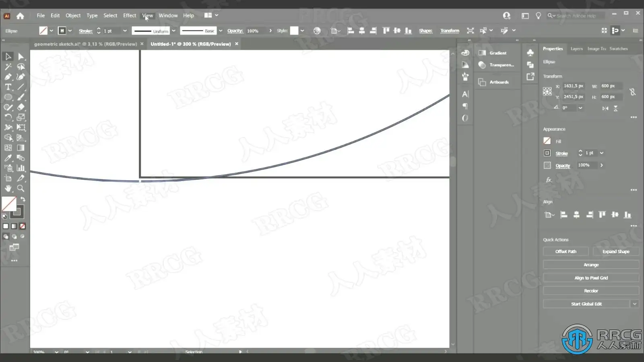Image resolution: width=644 pixels, height=362 pixels.
Task: Open the stroke weight dropdown in control bar
Action: 125,31
